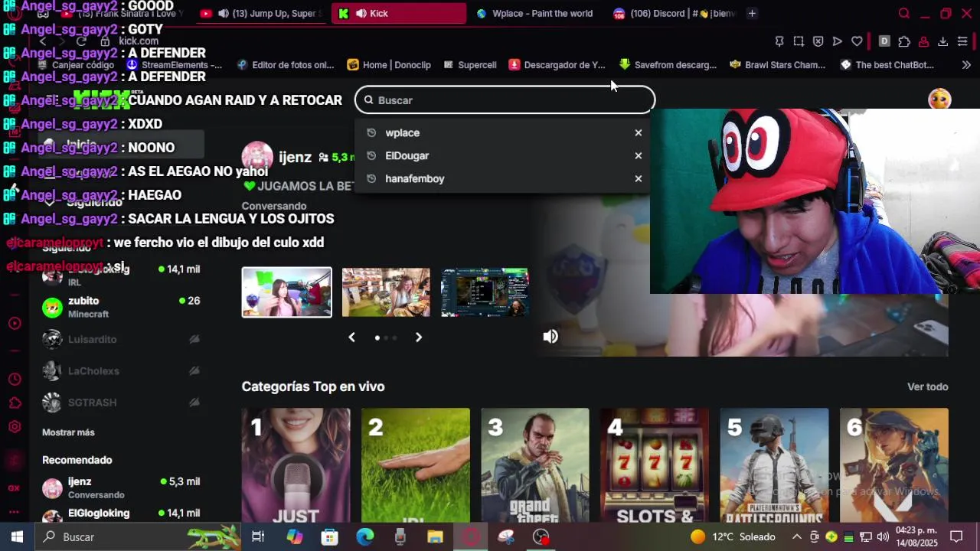Open the extensions cube icon in toolbar
This screenshot has height=551, width=980.
[904, 41]
